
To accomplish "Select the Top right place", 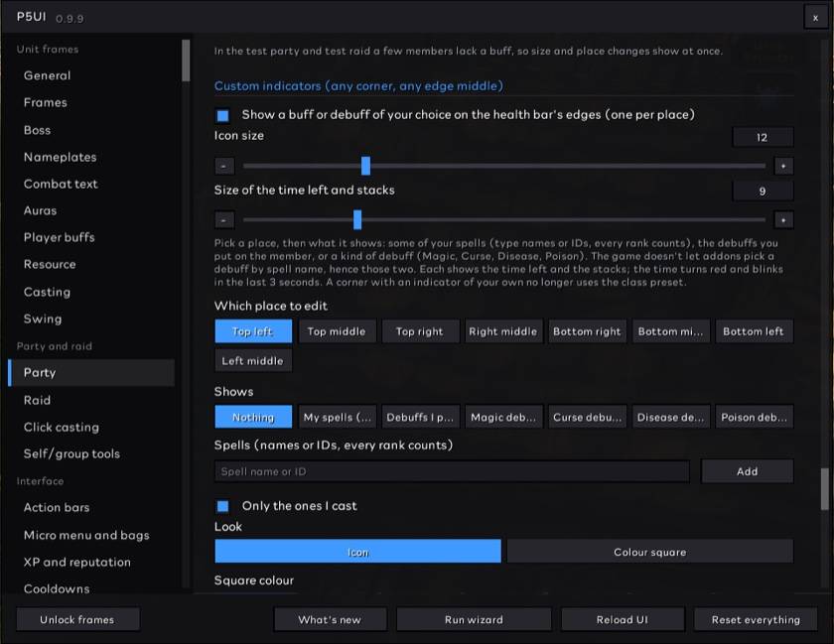I will (x=420, y=331).
